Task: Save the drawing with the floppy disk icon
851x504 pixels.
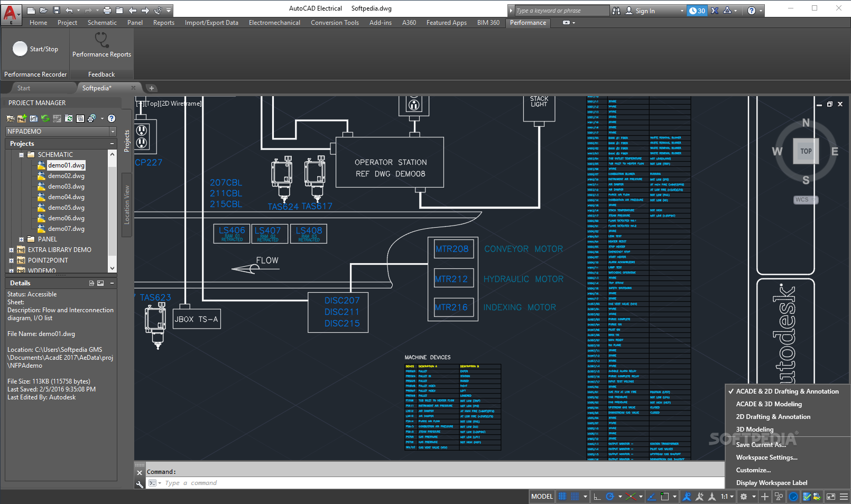Action: [x=55, y=10]
